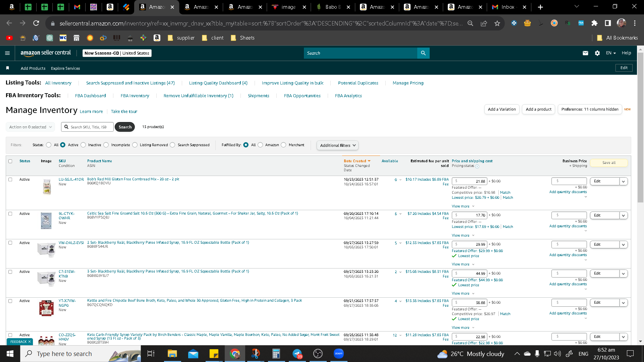Click the Add a product button

point(539,109)
